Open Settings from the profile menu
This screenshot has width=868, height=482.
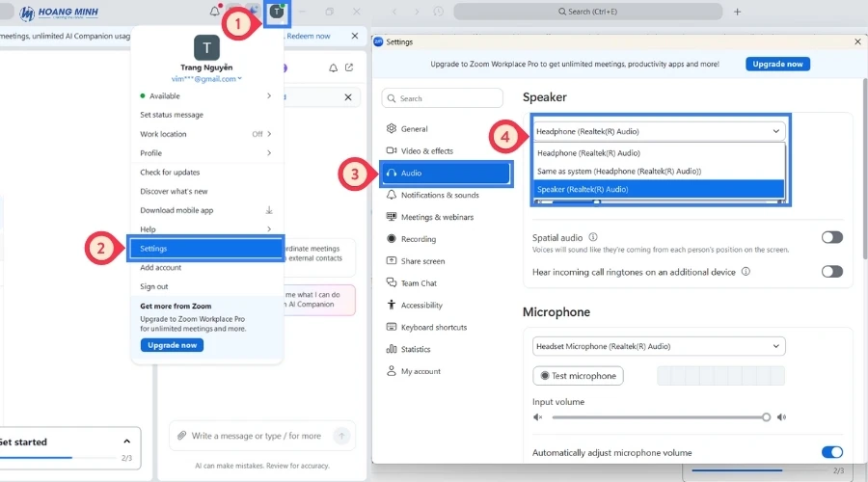[206, 249]
